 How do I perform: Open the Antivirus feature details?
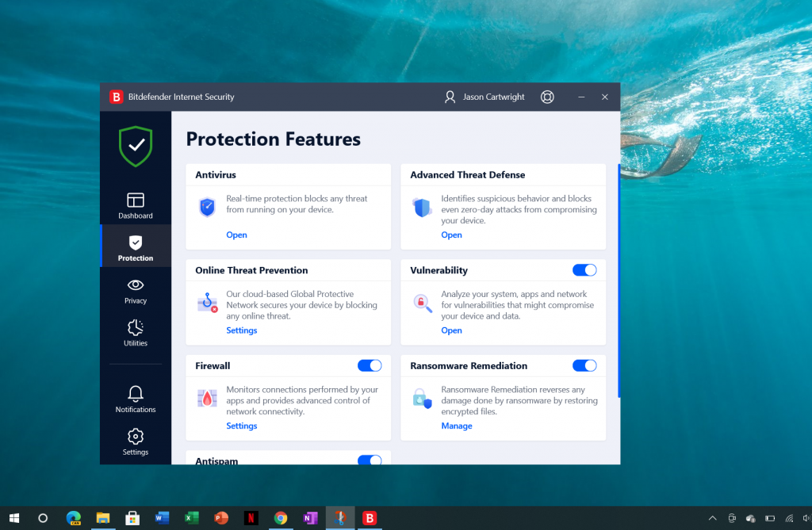click(x=236, y=234)
